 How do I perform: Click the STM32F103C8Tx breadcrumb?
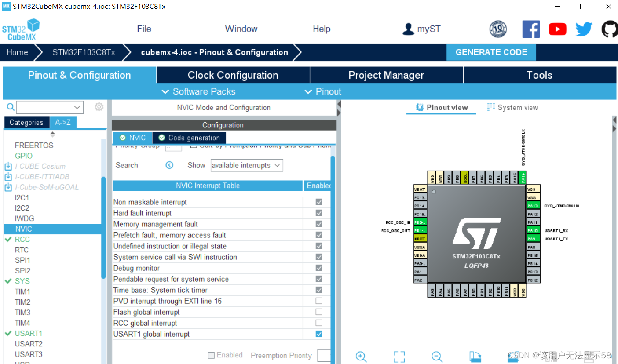coord(84,52)
